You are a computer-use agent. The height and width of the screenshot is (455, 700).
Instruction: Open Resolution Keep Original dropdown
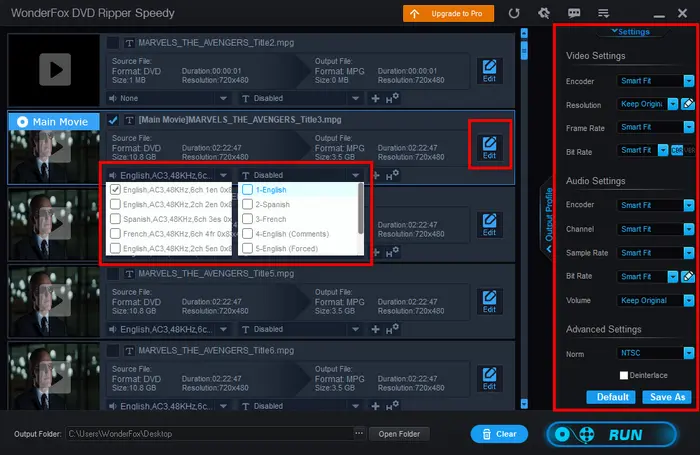coord(648,104)
